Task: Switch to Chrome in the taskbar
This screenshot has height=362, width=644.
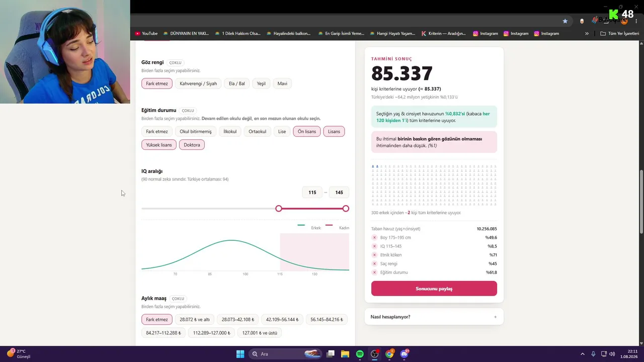Action: coord(389,354)
